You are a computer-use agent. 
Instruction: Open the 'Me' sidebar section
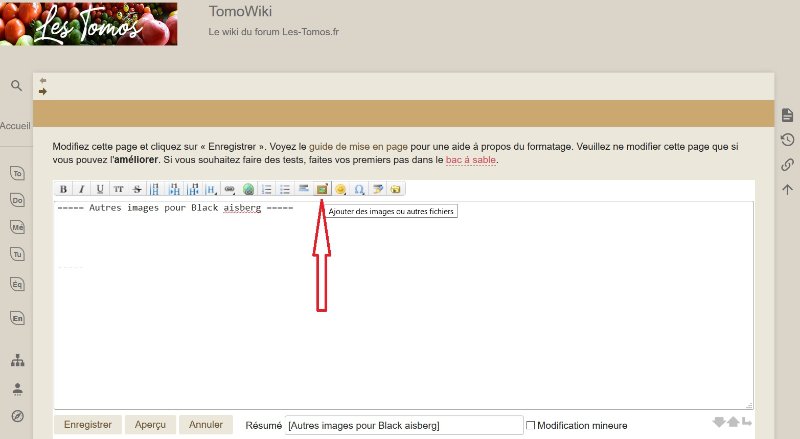click(17, 227)
